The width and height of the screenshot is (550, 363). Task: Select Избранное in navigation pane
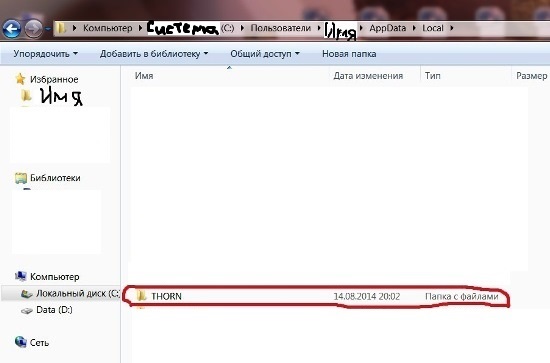click(x=54, y=79)
